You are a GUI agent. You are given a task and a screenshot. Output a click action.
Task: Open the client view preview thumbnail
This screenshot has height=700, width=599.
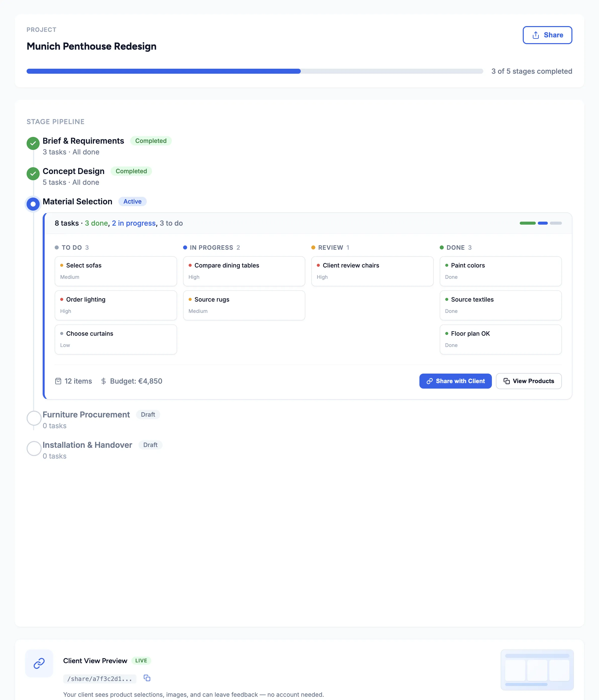click(x=537, y=670)
